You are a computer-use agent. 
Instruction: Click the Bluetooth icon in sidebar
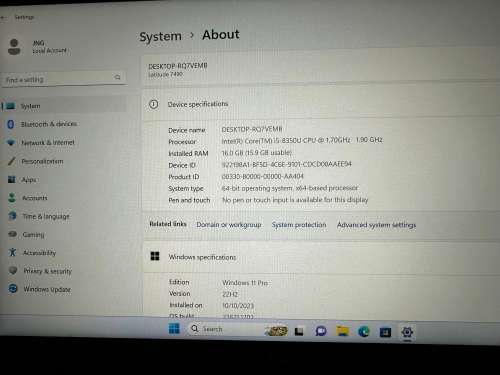(x=10, y=124)
